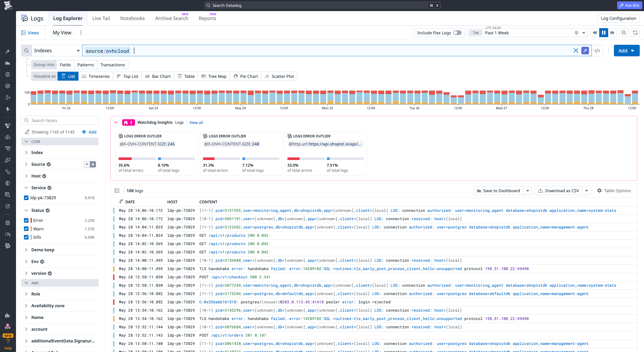Click the pause live updates button
This screenshot has height=352, width=644.
[603, 33]
